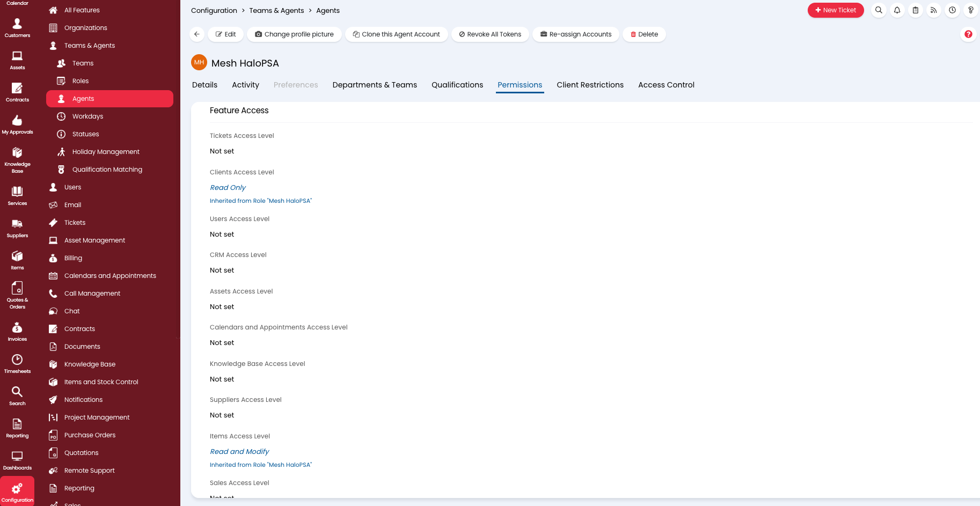
Task: Open the Departments & Teams tab
Action: coord(375,85)
